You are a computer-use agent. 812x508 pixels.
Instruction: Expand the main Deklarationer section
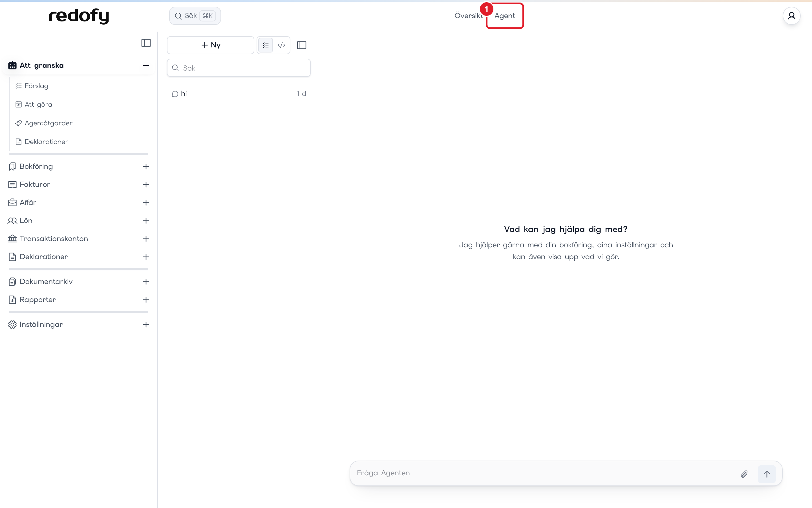pyautogui.click(x=146, y=257)
